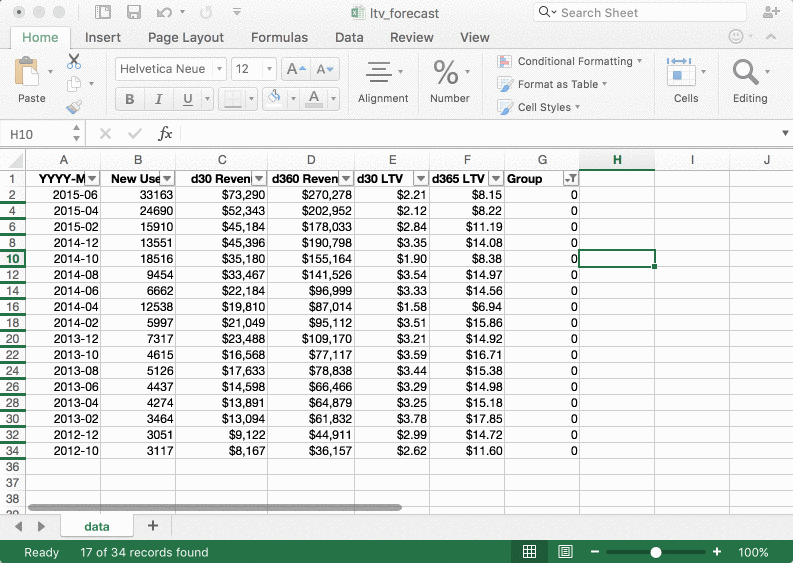This screenshot has width=793, height=563.
Task: Open the font size dropdown arrow
Action: coord(270,69)
